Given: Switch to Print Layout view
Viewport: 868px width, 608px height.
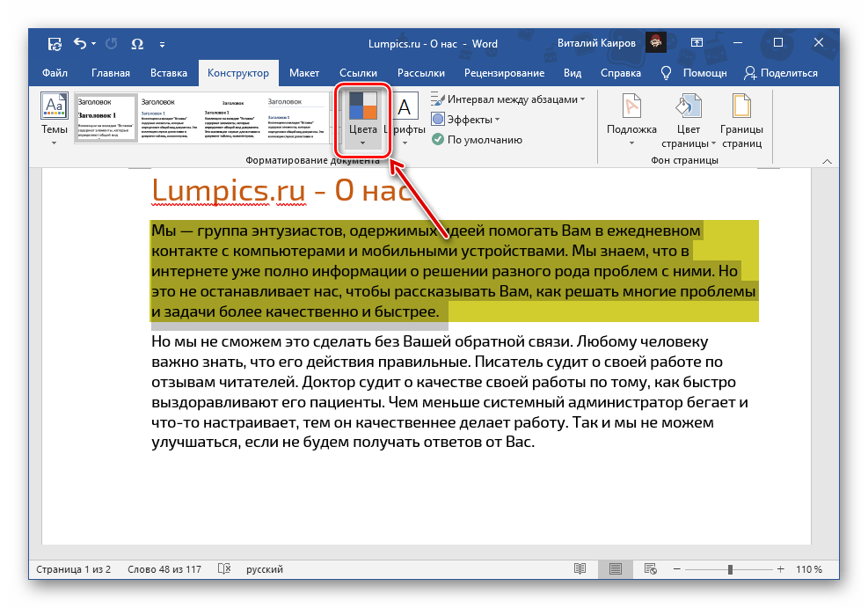Looking at the screenshot, I should [616, 569].
